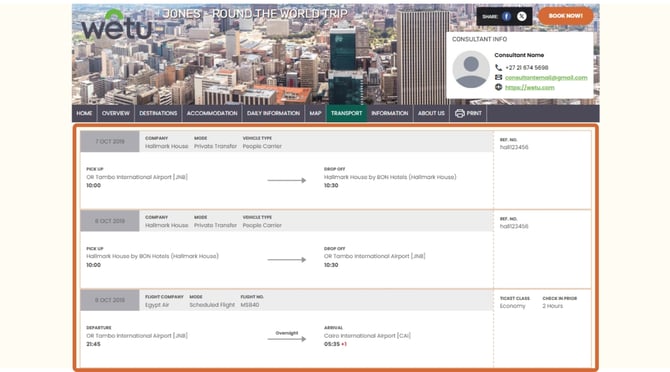The width and height of the screenshot is (670, 372).
Task: Open the Destinations tab
Action: [x=158, y=113]
